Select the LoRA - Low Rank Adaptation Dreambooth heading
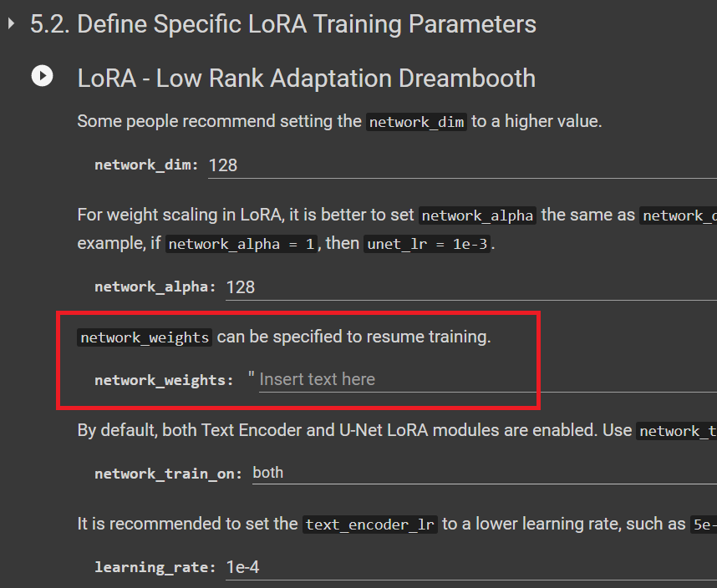Screen dimensions: 717x588 point(306,78)
